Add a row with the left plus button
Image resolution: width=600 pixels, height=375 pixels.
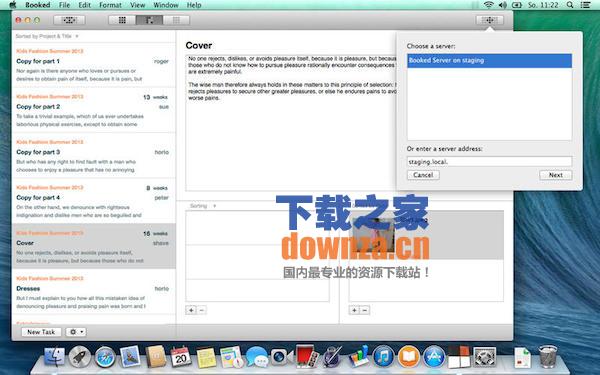191,310
